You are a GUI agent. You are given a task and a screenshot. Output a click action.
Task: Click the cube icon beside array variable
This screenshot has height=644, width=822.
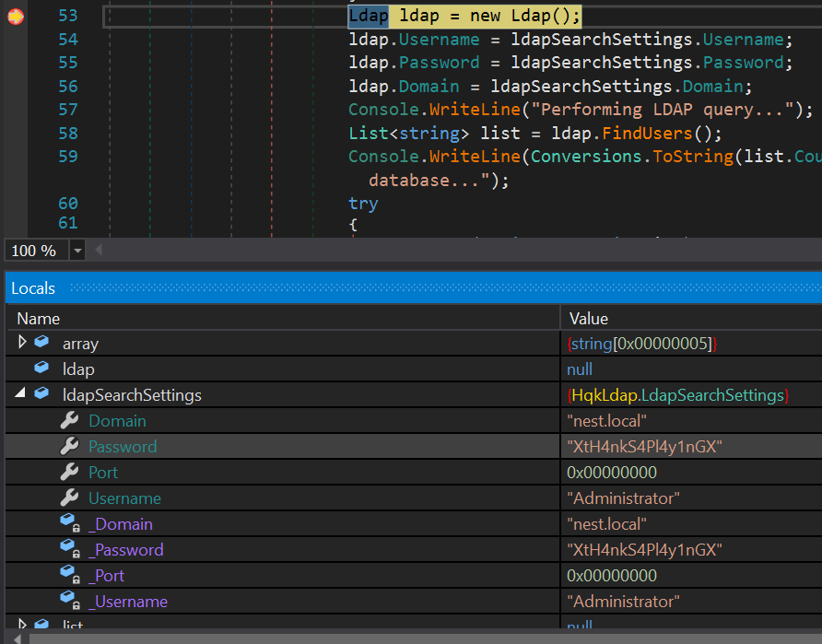click(x=41, y=343)
